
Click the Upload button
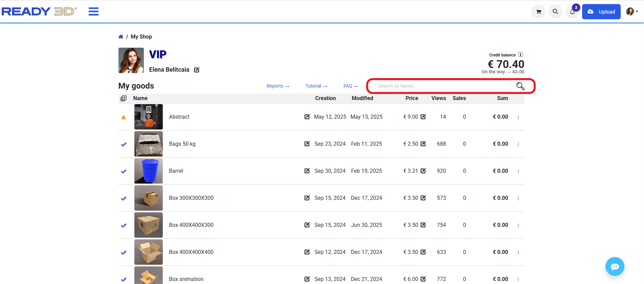[601, 11]
